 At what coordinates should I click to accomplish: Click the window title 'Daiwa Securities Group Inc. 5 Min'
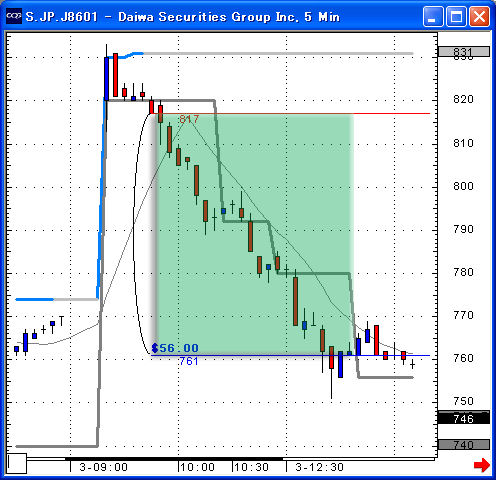click(229, 17)
